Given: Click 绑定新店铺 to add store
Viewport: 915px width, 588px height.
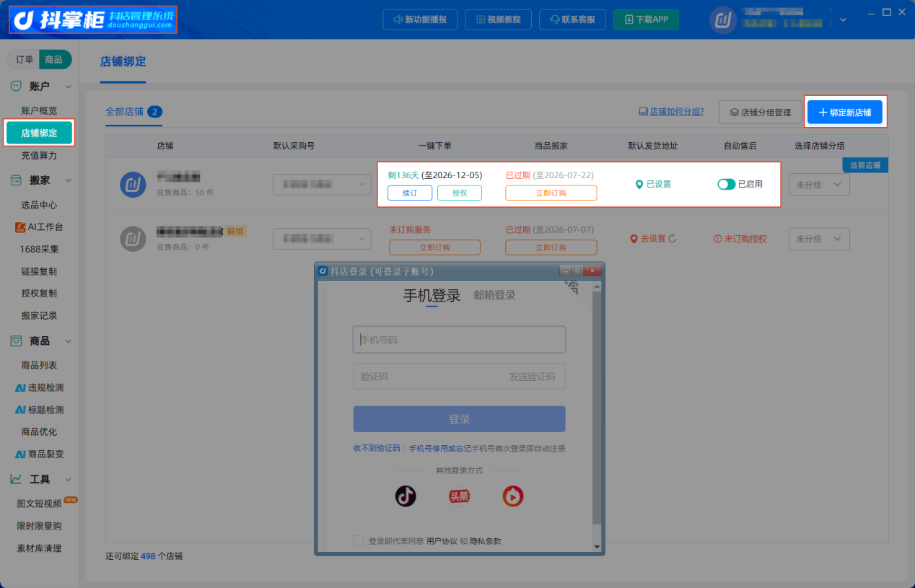Looking at the screenshot, I should click(845, 113).
